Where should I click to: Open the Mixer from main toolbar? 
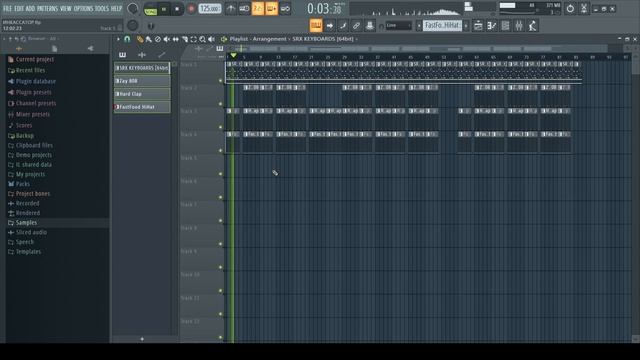519,26
